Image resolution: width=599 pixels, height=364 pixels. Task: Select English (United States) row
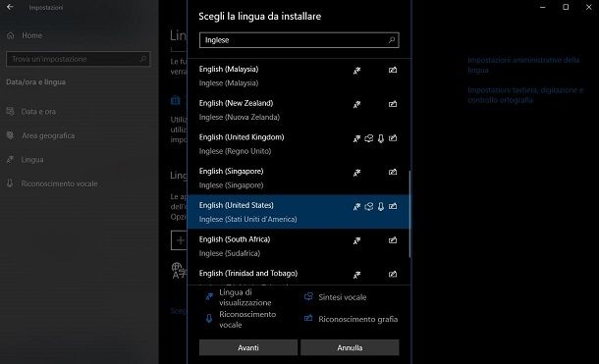tap(299, 211)
